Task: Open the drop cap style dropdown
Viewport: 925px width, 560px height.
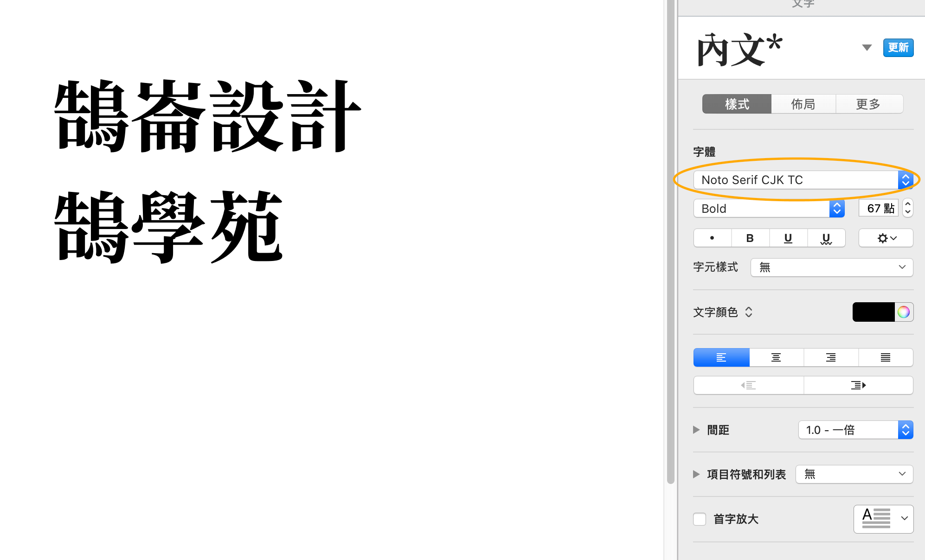Action: [883, 519]
